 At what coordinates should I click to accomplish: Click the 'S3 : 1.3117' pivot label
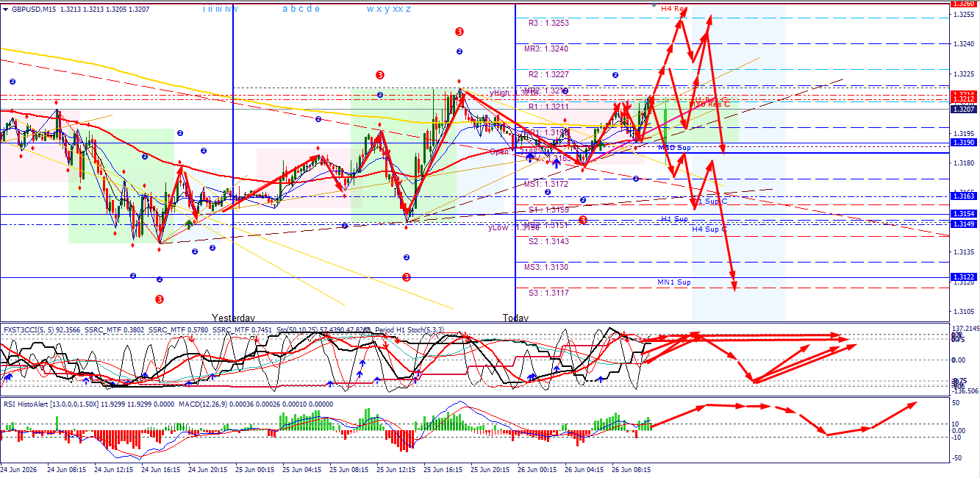[548, 293]
